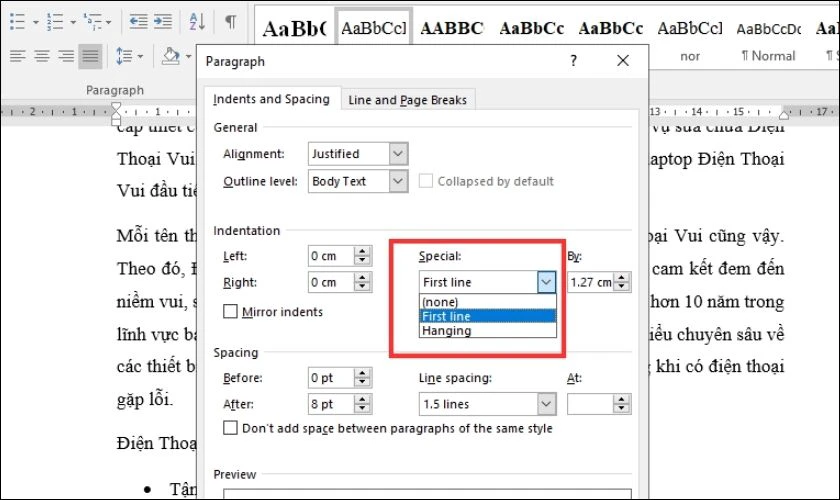The image size is (840, 500).
Task: Toggle Don't add space between paragraphs
Action: pos(230,428)
